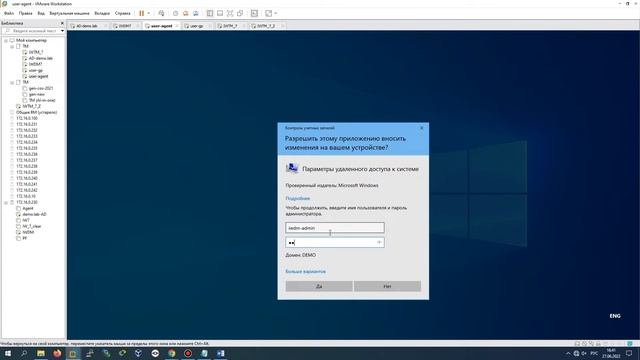Select demo.lab-AD VM in library

click(34, 214)
